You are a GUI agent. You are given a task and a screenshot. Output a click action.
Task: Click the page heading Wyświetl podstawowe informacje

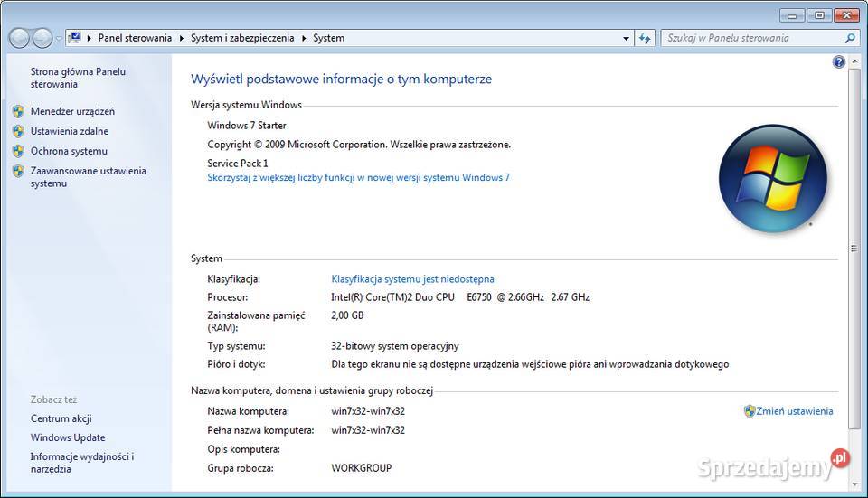pyautogui.click(x=341, y=80)
